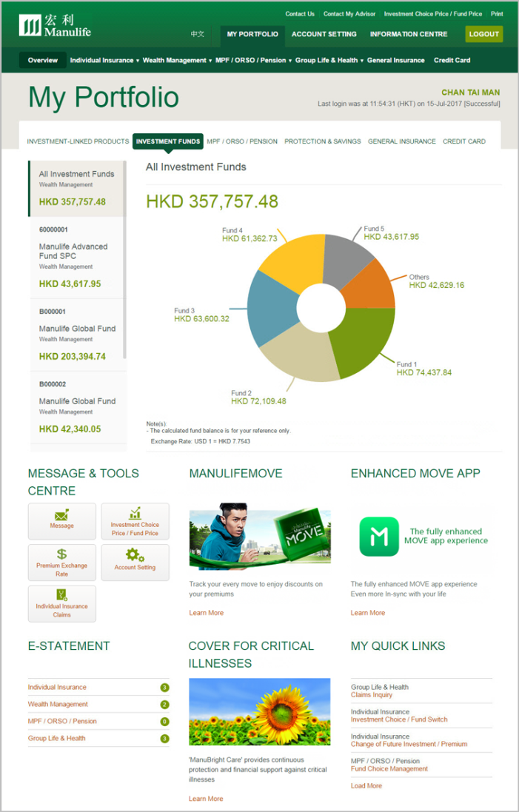Screen dimensions: 519x812
Task: Select account B000001 Manulife Global Fund
Action: 76,335
